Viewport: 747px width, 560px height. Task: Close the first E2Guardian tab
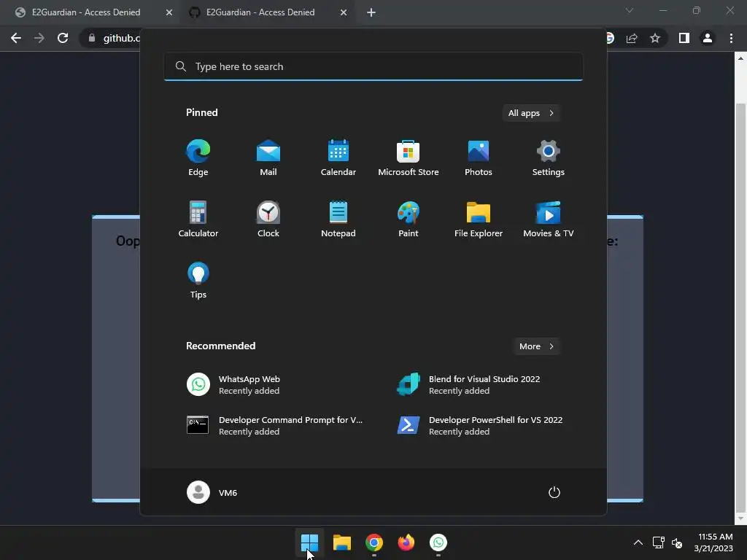coord(169,12)
